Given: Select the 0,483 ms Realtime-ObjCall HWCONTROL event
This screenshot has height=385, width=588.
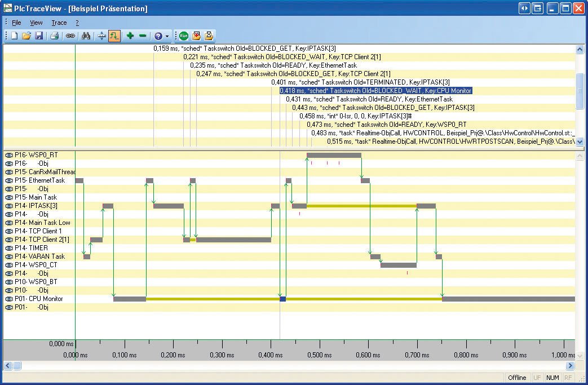Looking at the screenshot, I should click(443, 133).
